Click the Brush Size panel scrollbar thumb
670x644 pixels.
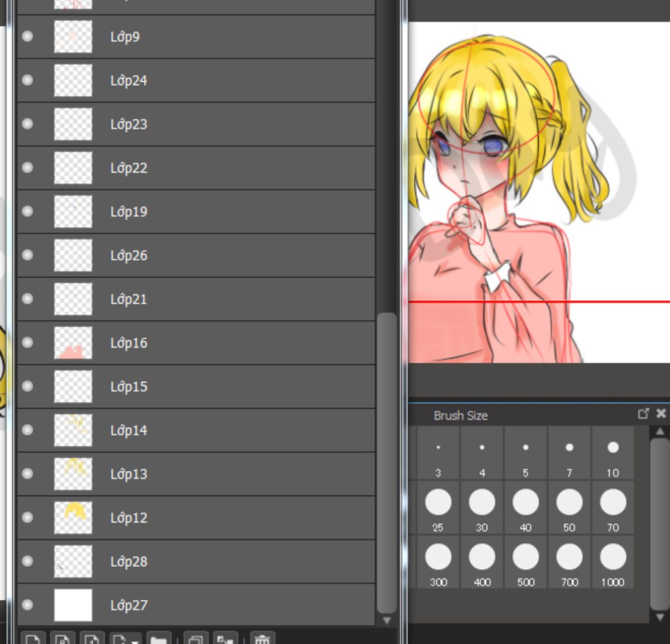click(660, 524)
